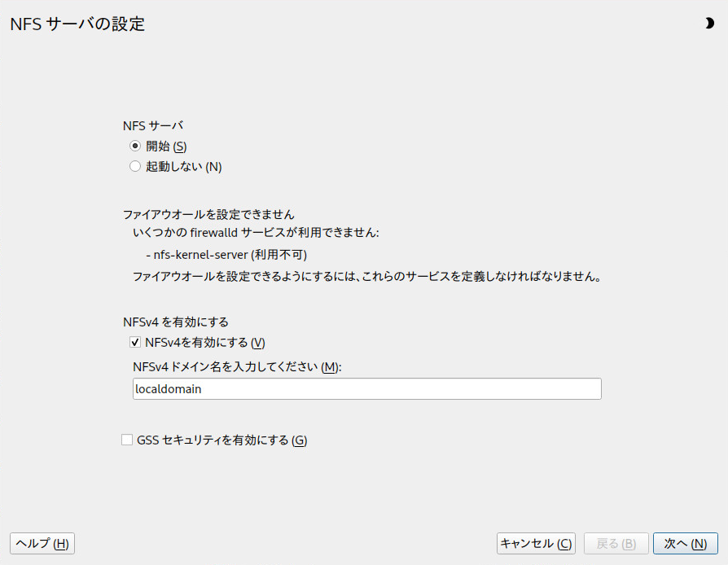
Task: Click the いくつかの firewalld サービス warning line
Action: pyautogui.click(x=256, y=233)
